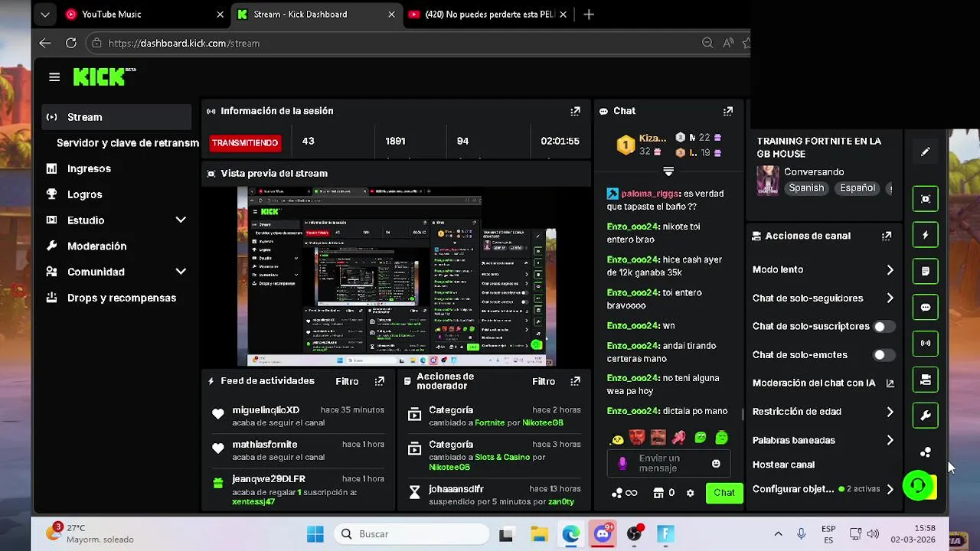Open external Moderación del chat con IA link icon
Image resolution: width=980 pixels, height=551 pixels.
coord(890,383)
